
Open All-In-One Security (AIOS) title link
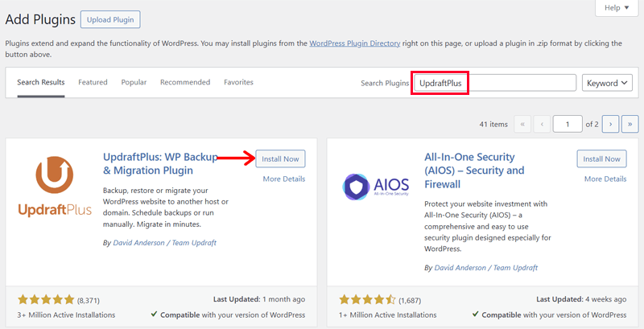474,171
